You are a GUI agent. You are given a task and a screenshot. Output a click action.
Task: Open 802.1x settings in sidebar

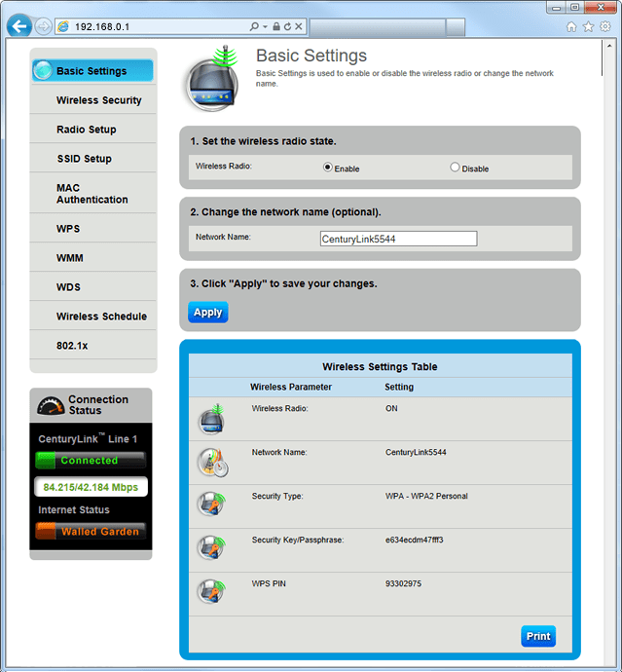(72, 345)
